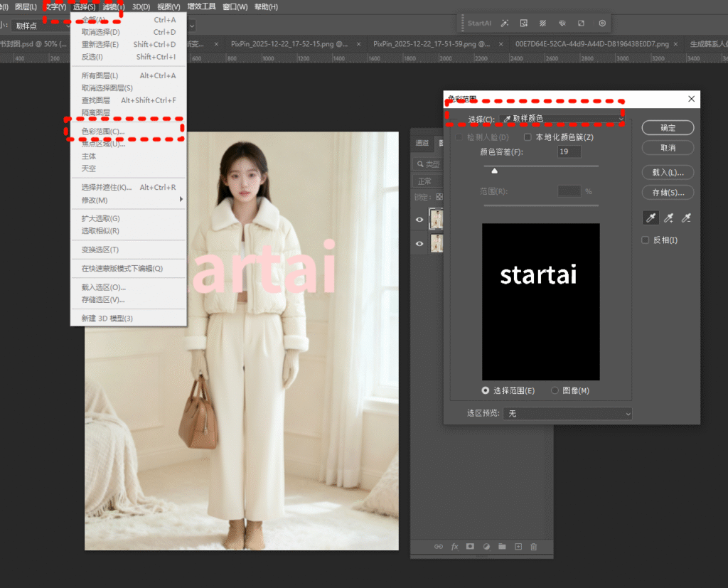Click the new group folder icon
Viewport: 728px width, 588px height.
pyautogui.click(x=502, y=546)
